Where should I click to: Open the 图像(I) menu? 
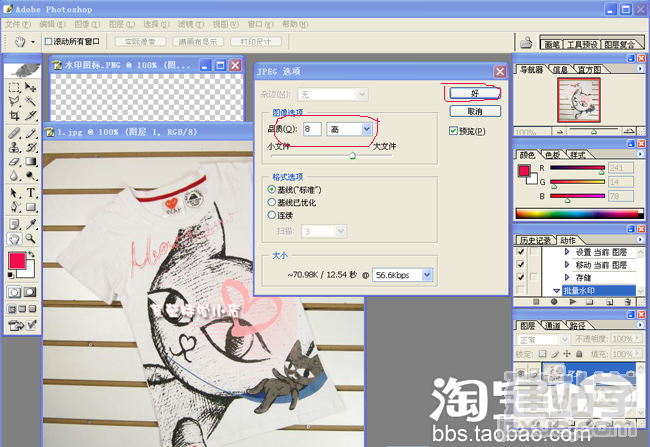click(87, 24)
